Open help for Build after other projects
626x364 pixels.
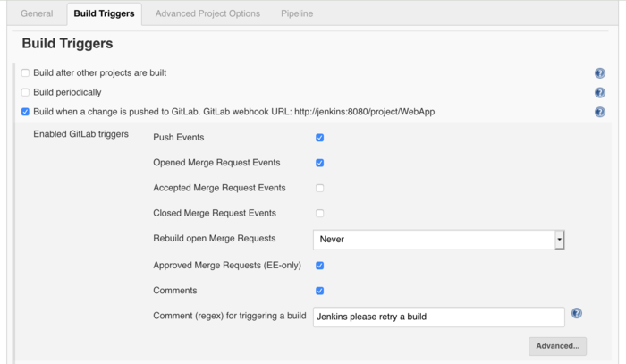point(600,73)
